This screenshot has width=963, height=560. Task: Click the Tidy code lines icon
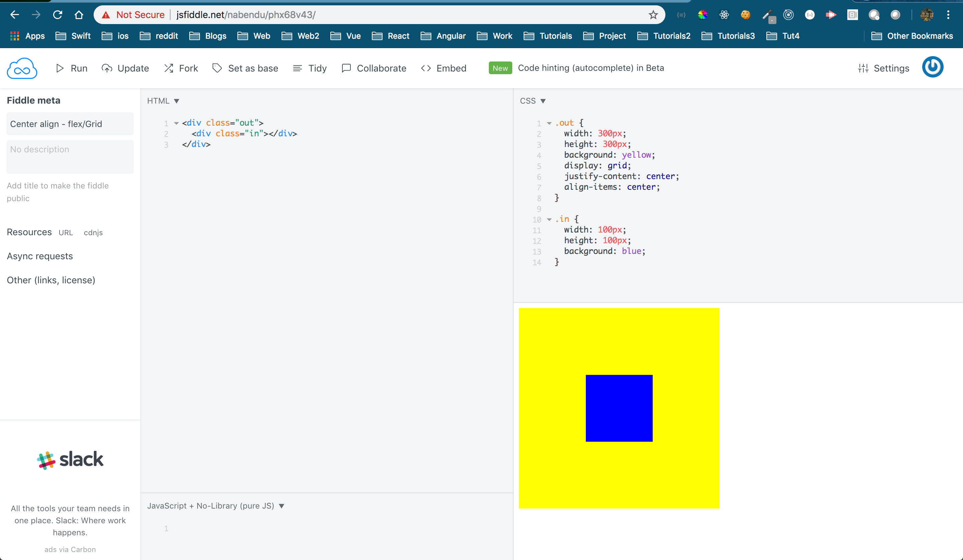point(297,68)
